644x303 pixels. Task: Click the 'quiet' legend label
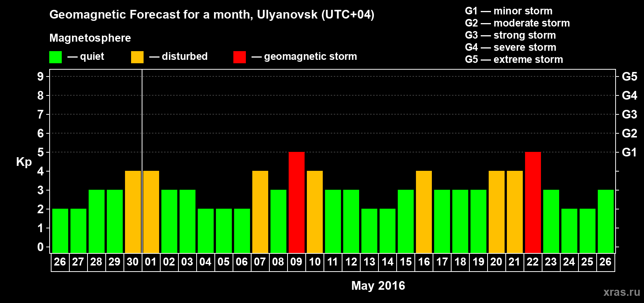92,56
